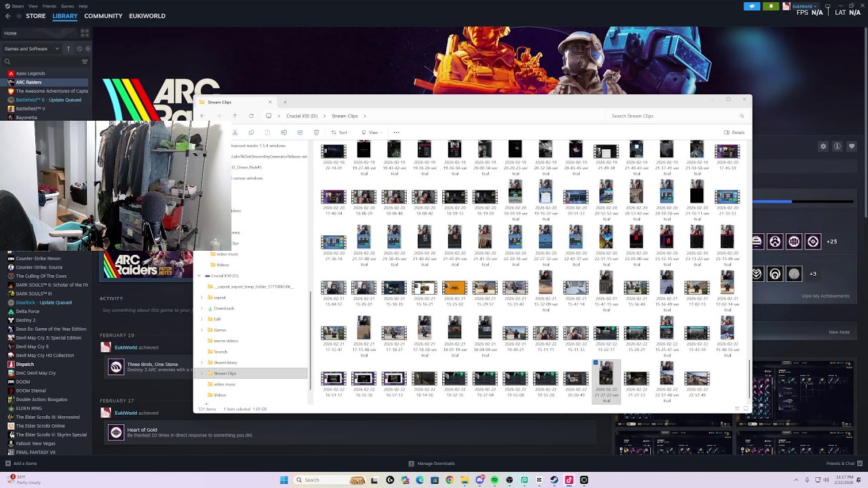Toggle Steam ready-to-play filter icon
The height and width of the screenshot is (488, 868).
coord(88,49)
